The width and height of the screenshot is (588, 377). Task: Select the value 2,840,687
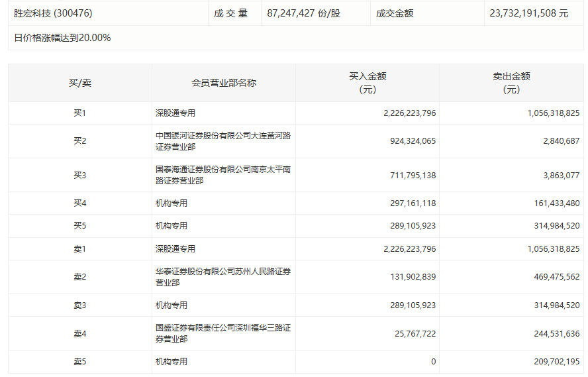[562, 141]
